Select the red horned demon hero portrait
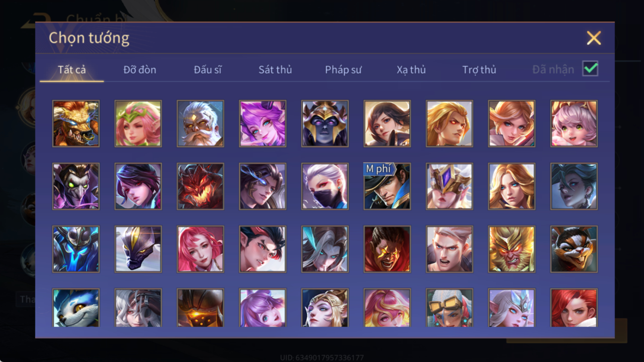Viewport: 644px width, 362px height. (200, 186)
